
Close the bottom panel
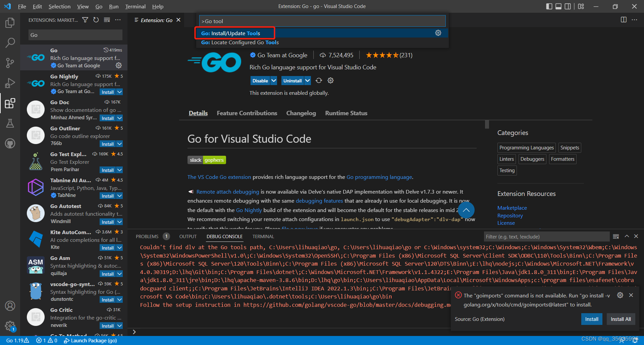(x=636, y=236)
